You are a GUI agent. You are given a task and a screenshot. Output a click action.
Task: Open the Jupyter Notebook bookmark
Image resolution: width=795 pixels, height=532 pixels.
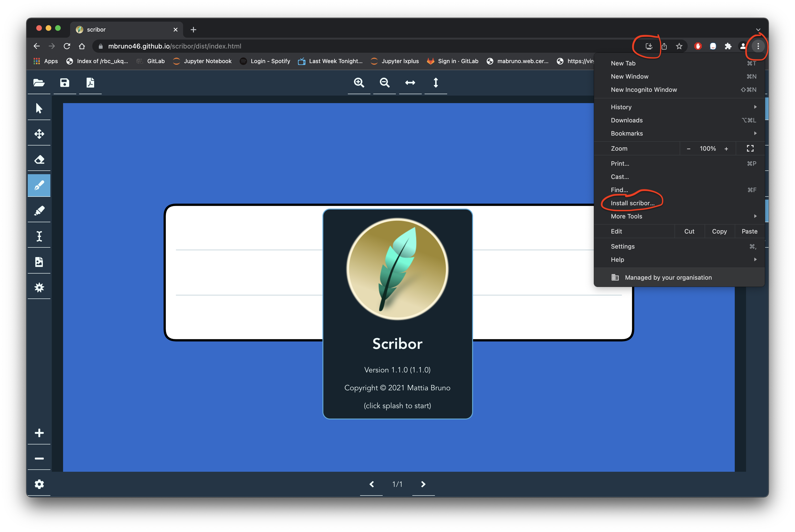(202, 61)
